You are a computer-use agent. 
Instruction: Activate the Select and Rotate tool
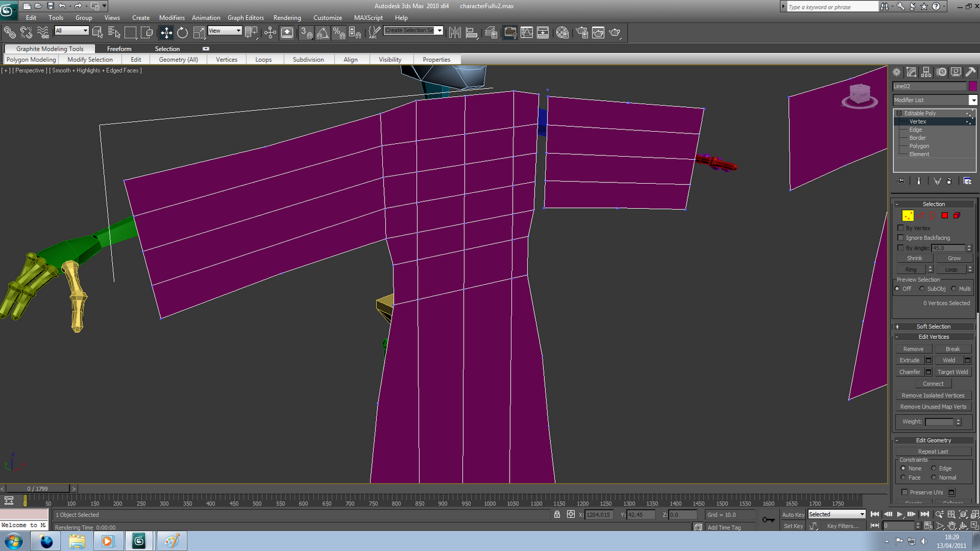click(x=184, y=32)
